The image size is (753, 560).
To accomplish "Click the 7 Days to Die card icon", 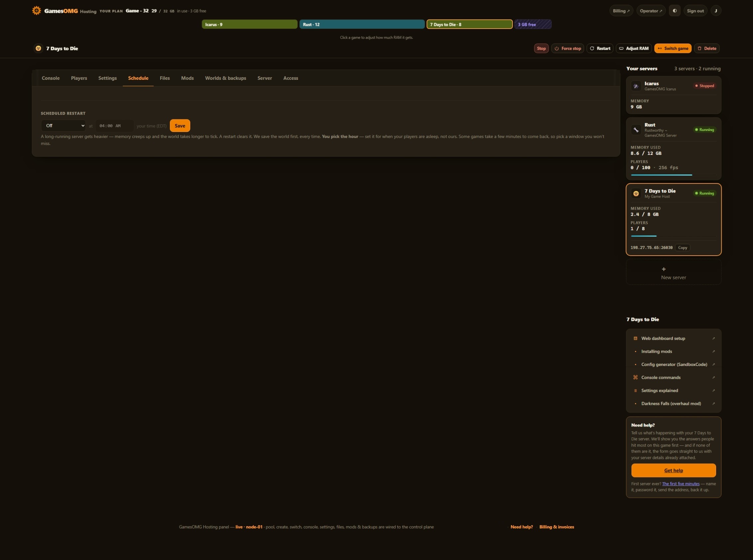I will [x=636, y=193].
